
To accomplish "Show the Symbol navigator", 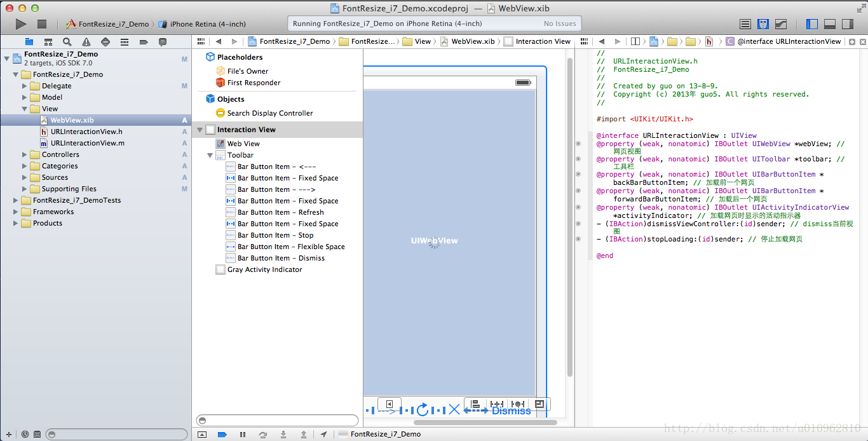I will tap(48, 42).
